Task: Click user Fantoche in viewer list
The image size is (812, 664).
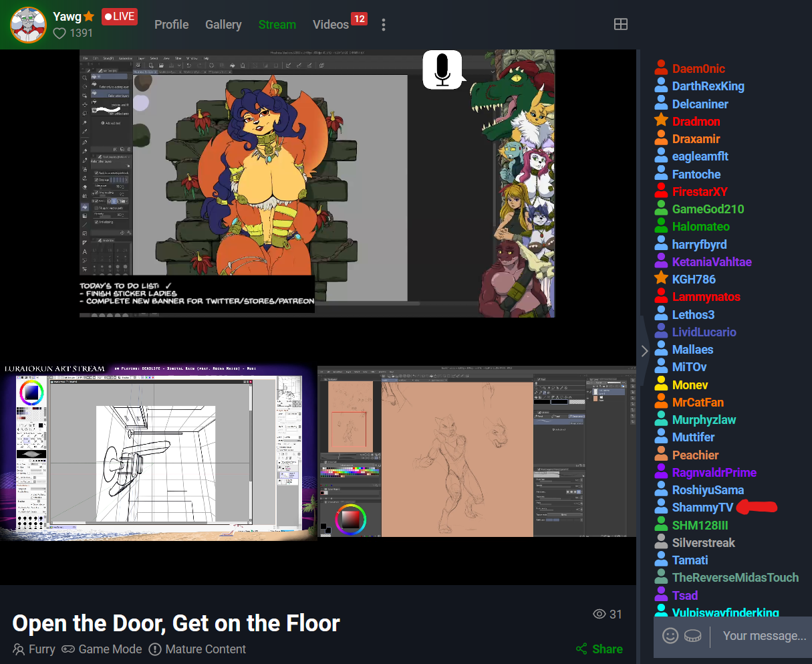Action: coord(696,175)
